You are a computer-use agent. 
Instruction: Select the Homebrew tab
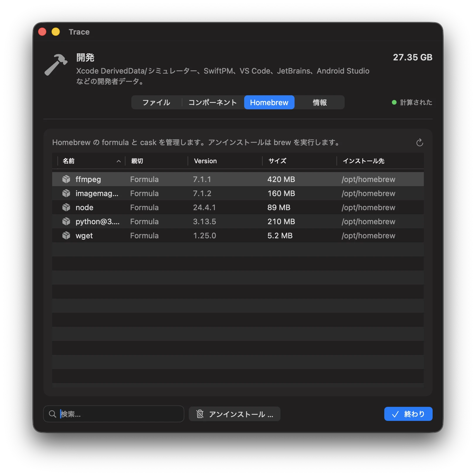[x=269, y=102]
